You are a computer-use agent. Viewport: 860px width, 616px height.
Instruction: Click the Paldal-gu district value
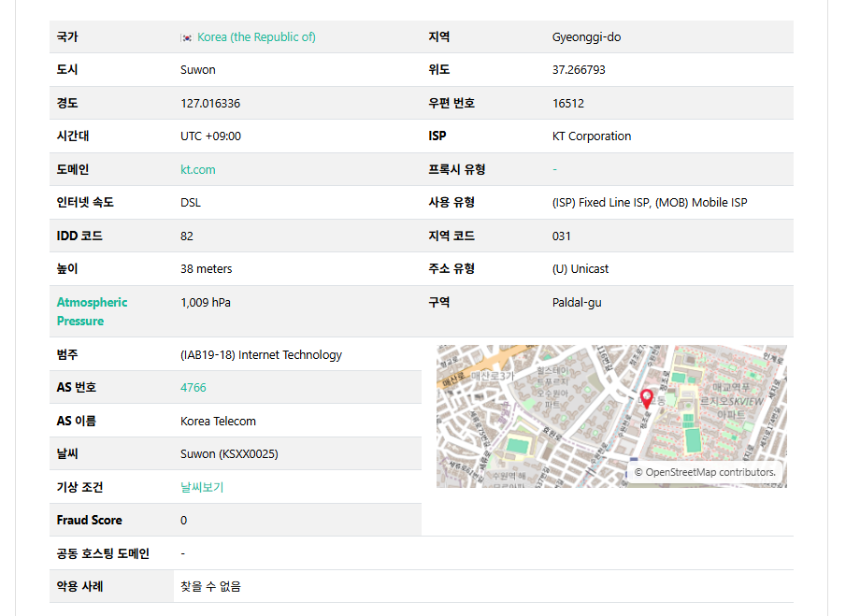tap(577, 302)
